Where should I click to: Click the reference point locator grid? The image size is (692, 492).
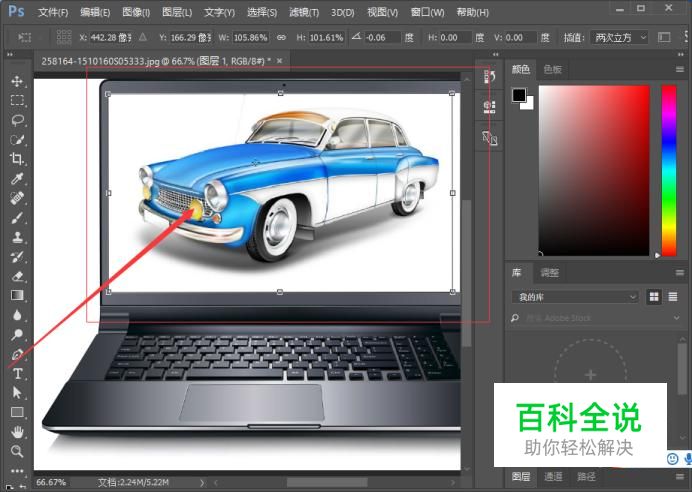tap(64, 38)
